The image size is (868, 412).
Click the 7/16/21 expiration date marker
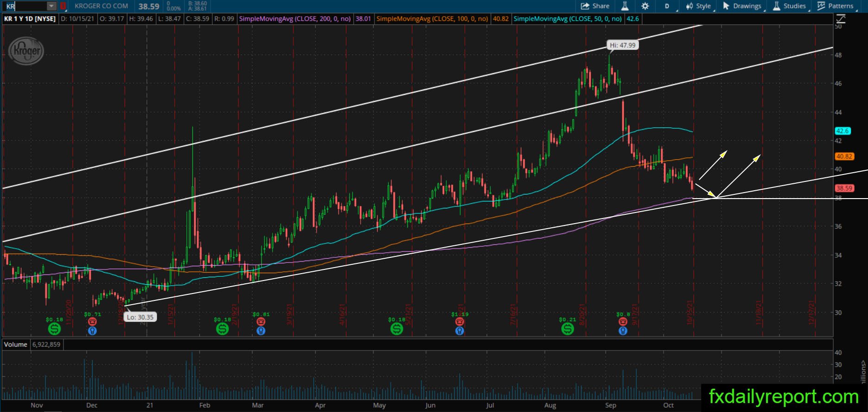tap(513, 315)
